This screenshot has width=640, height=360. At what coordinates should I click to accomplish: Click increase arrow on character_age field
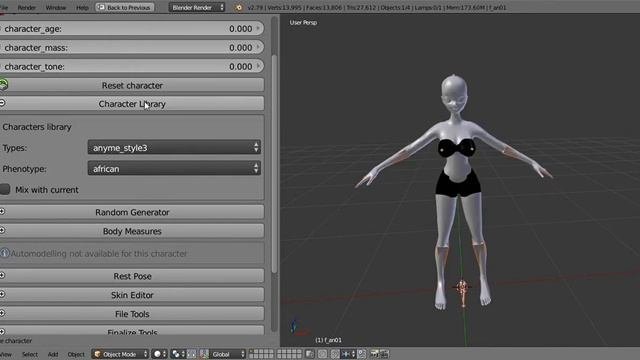[x=258, y=28]
